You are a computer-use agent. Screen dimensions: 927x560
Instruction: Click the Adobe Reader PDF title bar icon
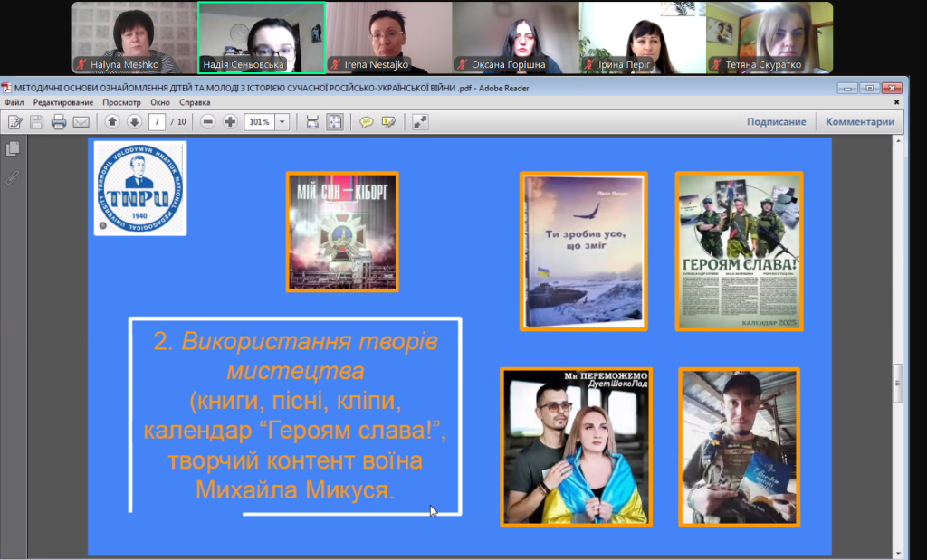coord(6,88)
